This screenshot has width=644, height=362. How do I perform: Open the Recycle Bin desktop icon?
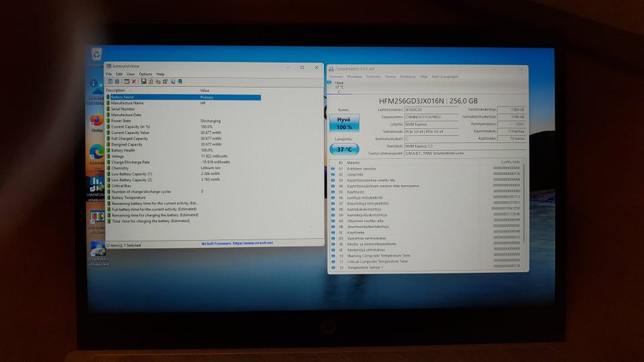pyautogui.click(x=97, y=54)
